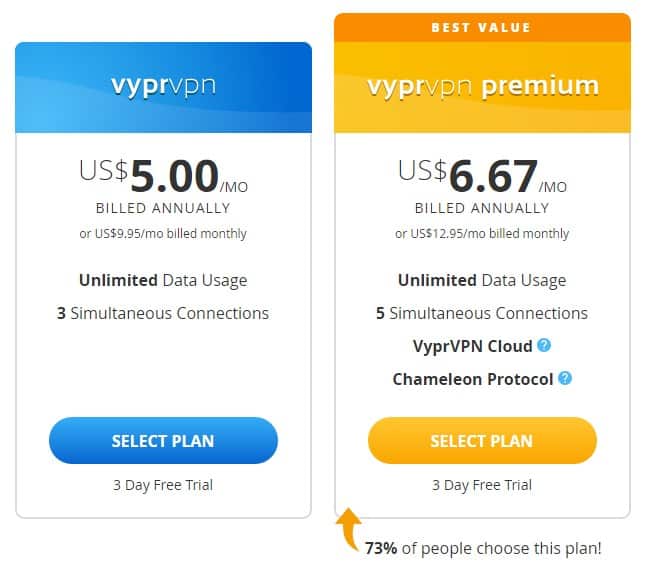Image resolution: width=645 pixels, height=574 pixels.
Task: Click the US$12.95/mo billed monthly text
Action: 482,234
